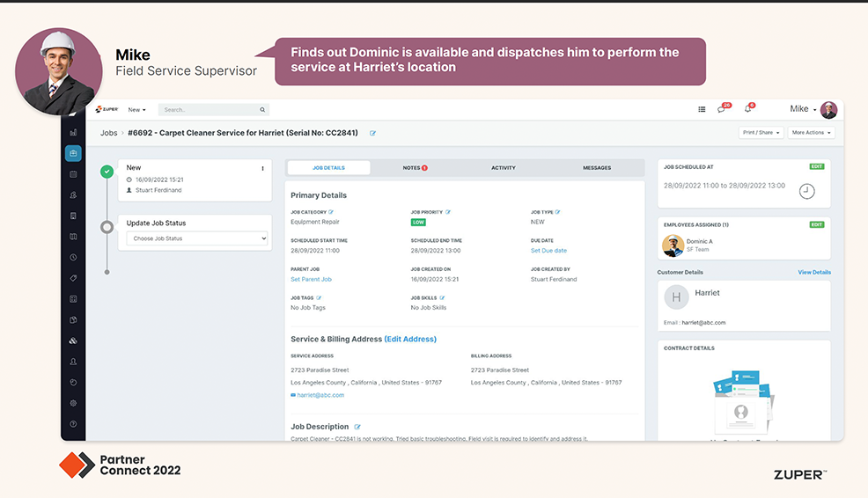
Task: Click the Edit Address link
Action: (x=410, y=339)
